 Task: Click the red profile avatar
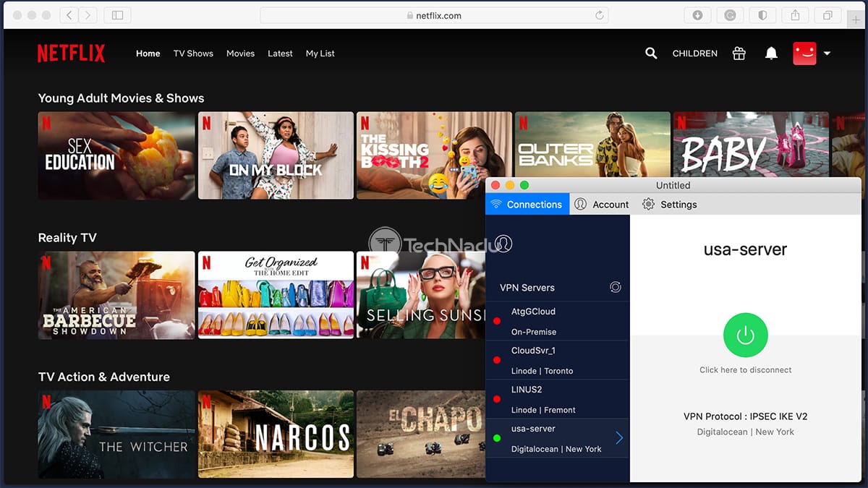(x=804, y=53)
